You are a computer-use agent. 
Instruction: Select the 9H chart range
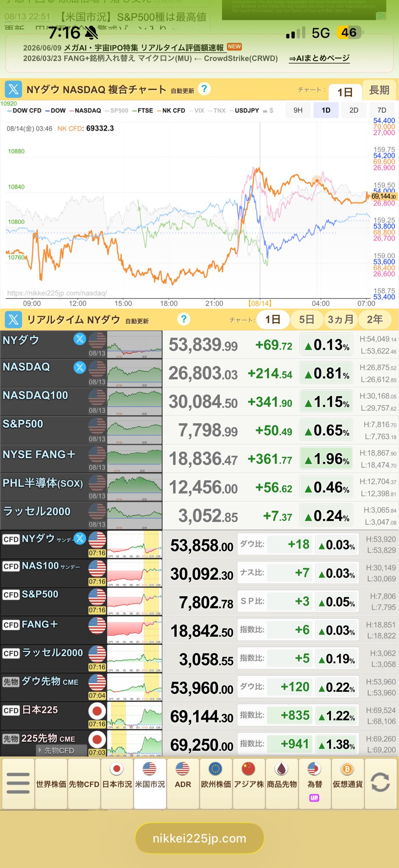(x=298, y=110)
